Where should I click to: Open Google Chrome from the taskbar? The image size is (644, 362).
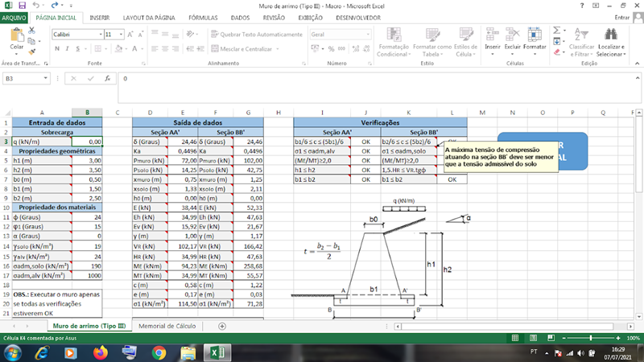click(x=159, y=352)
